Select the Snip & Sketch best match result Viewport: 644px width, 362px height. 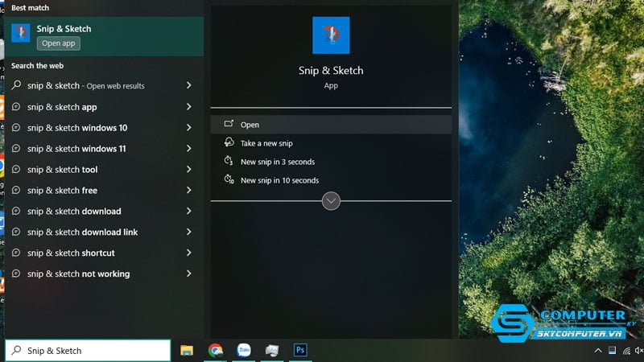(x=105, y=36)
